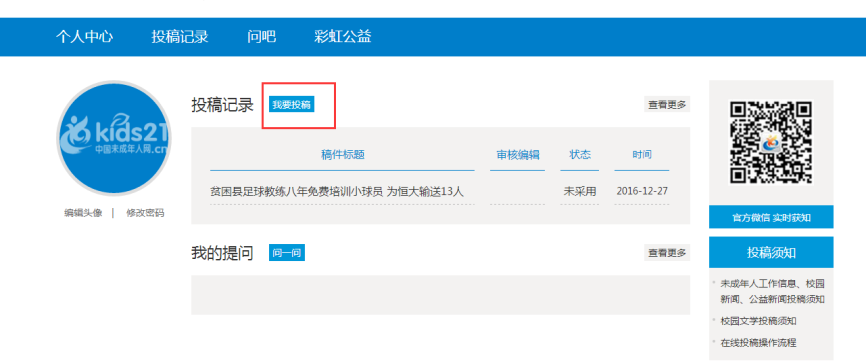
Task: Click the 投稿记录 section heading
Action: point(222,105)
